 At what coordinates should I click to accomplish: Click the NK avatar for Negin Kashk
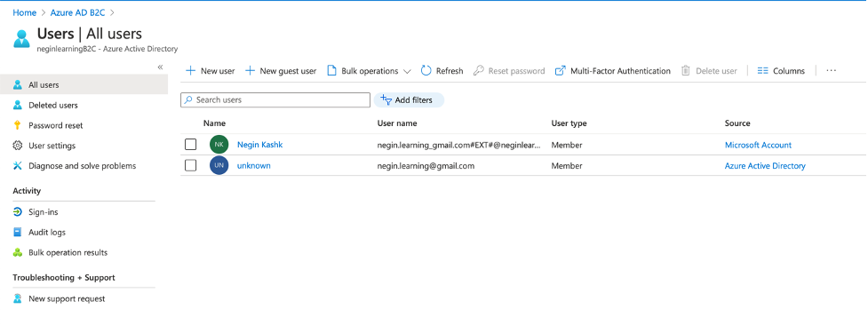pos(219,145)
